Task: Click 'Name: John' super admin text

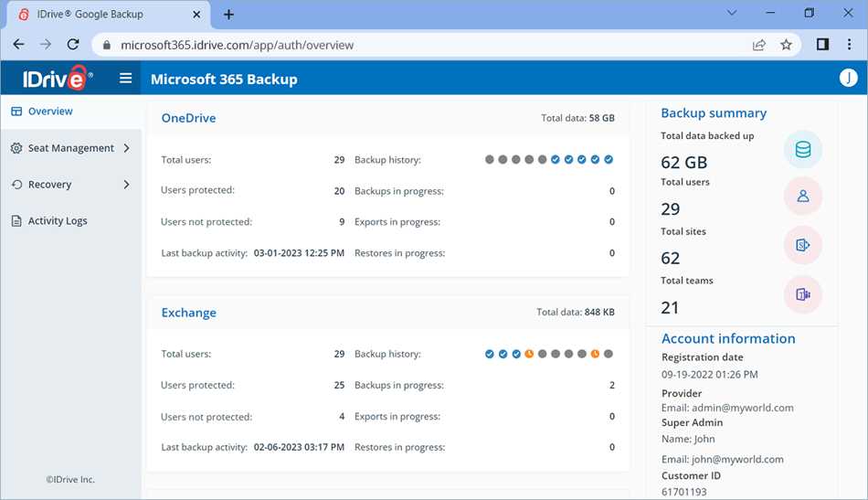Action: [x=688, y=439]
